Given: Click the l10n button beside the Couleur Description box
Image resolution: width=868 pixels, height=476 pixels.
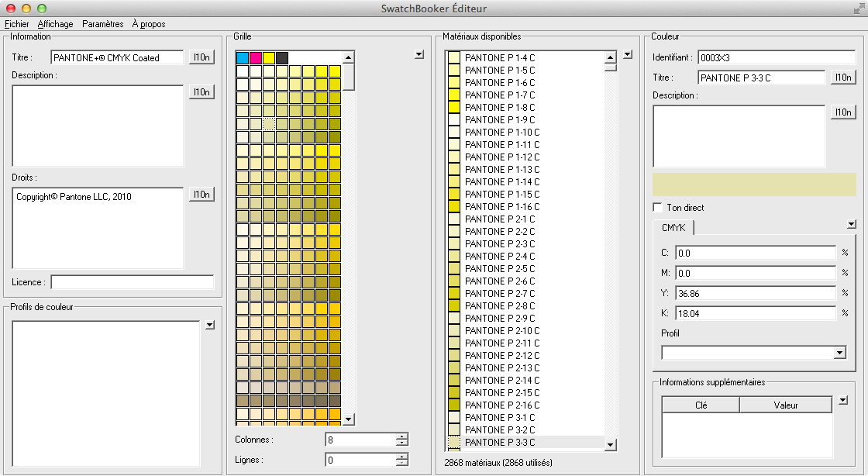Looking at the screenshot, I should click(x=844, y=112).
